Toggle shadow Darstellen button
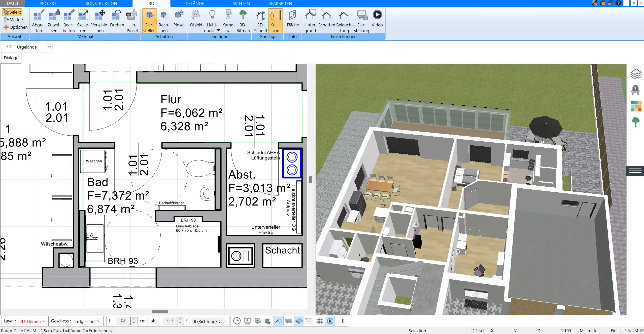This screenshot has height=334, width=644. pyautogui.click(x=149, y=21)
